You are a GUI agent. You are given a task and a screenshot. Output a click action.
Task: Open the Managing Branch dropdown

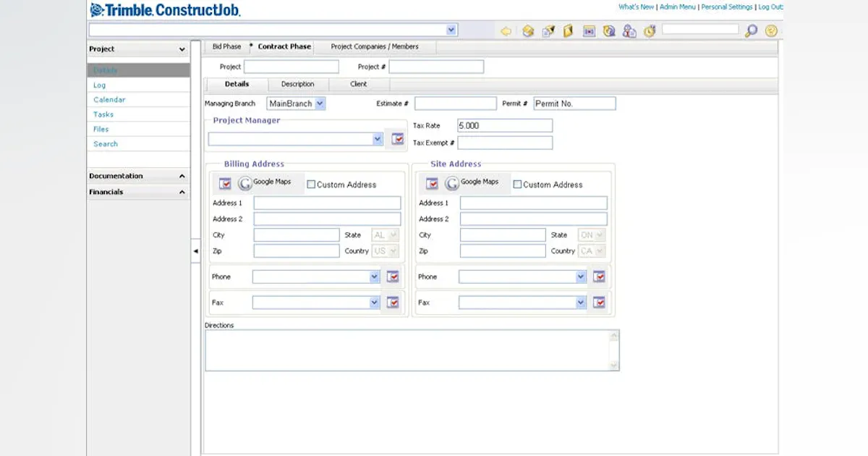320,104
